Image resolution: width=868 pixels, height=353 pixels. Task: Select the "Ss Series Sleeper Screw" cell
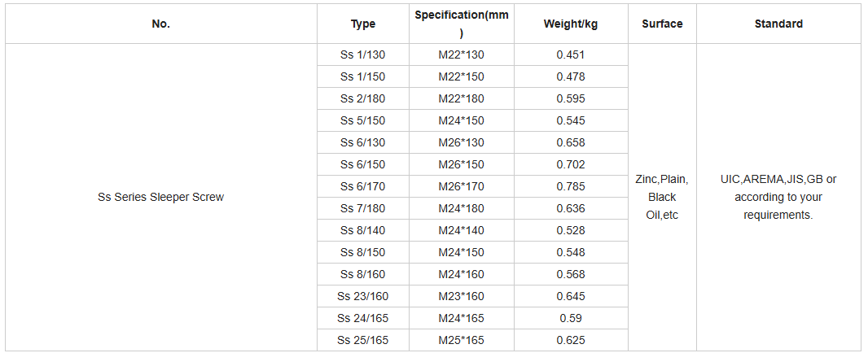tap(160, 197)
